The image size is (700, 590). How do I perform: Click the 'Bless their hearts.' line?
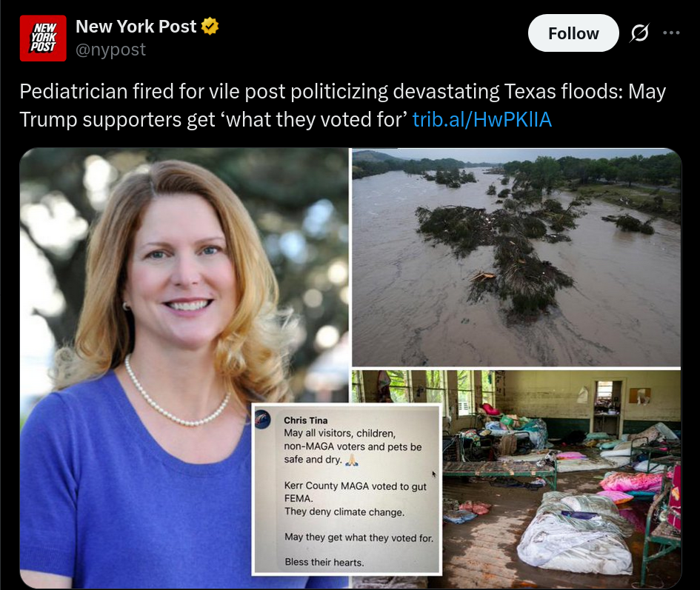click(x=324, y=563)
